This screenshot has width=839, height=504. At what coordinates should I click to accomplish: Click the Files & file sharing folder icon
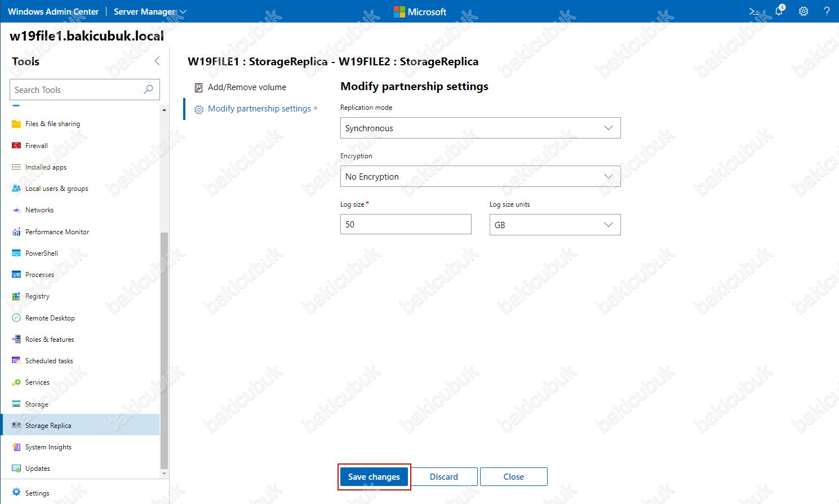[x=16, y=124]
